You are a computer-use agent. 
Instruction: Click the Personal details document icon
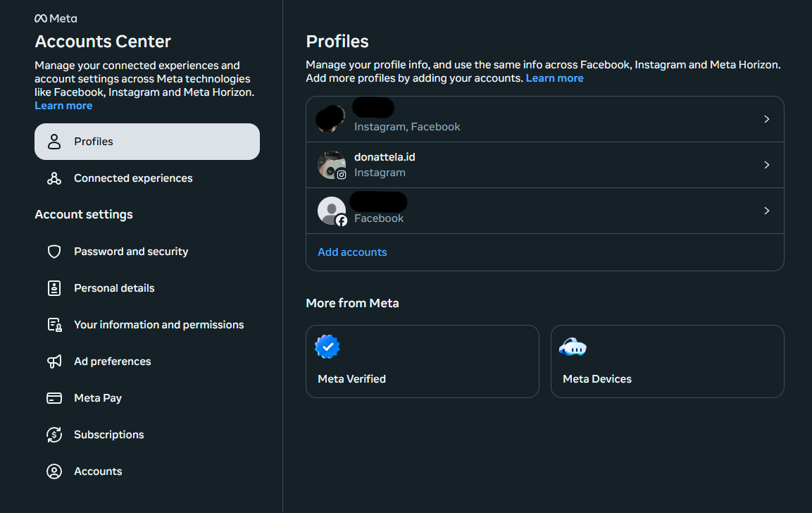[x=54, y=288]
